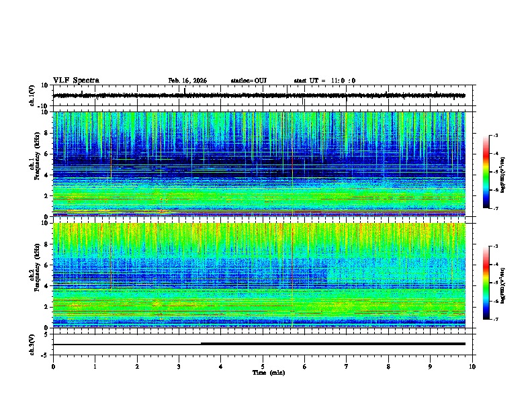Click the "Time (min)" axis title
Image resolution: width=532 pixels, height=411 pixels.
269,373
